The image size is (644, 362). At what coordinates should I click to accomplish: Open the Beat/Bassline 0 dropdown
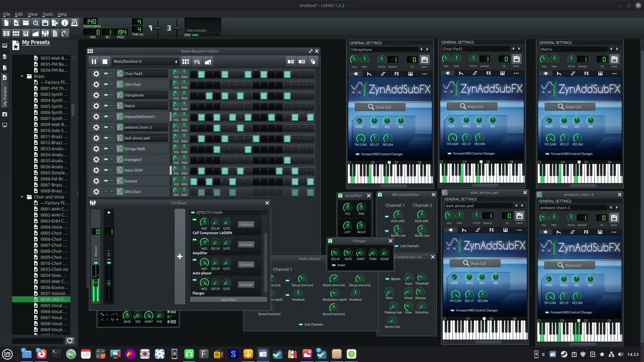point(145,61)
